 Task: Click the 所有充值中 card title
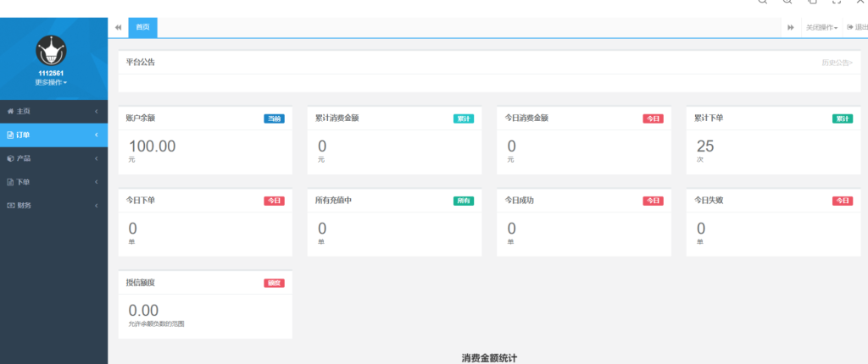point(334,201)
